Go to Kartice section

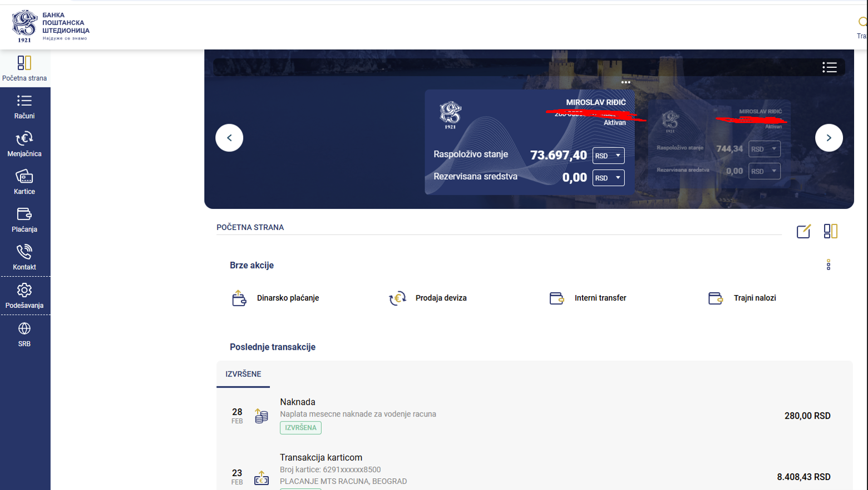click(24, 182)
